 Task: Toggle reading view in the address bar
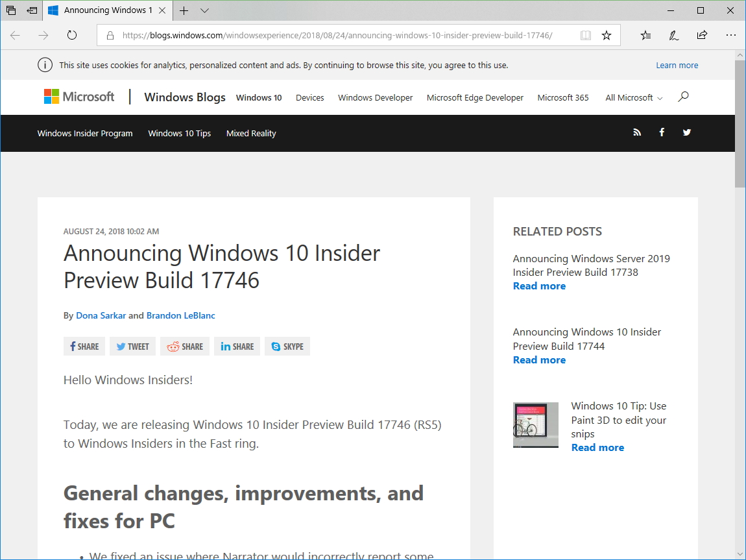click(585, 36)
